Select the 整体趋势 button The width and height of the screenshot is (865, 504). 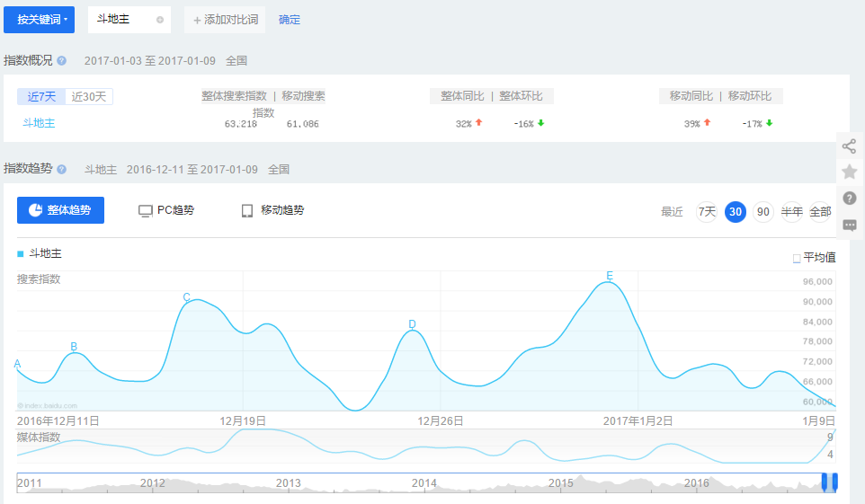coord(60,210)
